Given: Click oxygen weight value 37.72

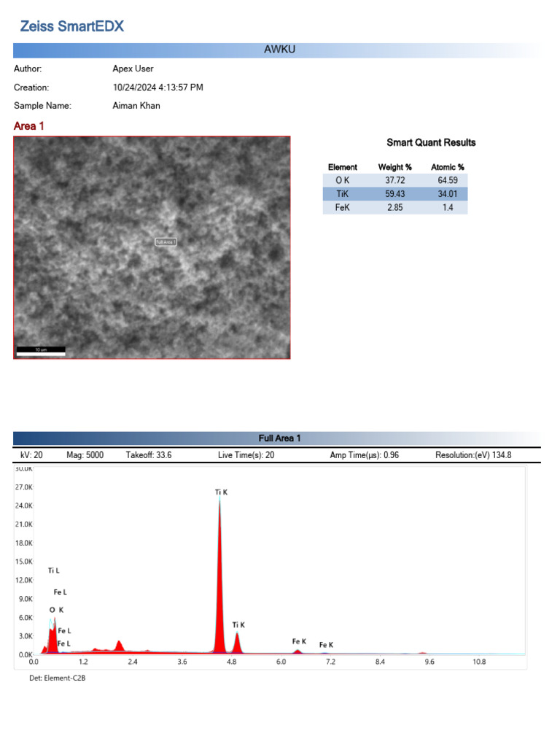Looking at the screenshot, I should pyautogui.click(x=394, y=181).
